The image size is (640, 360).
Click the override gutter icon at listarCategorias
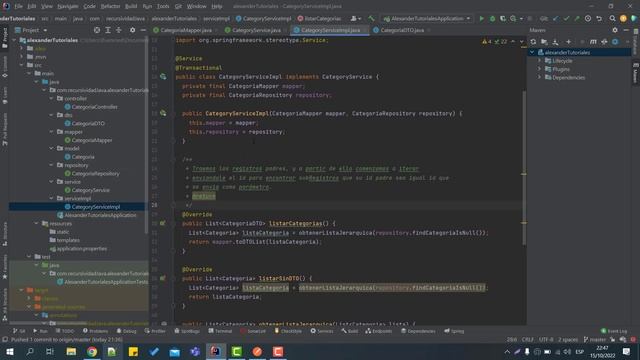162,223
